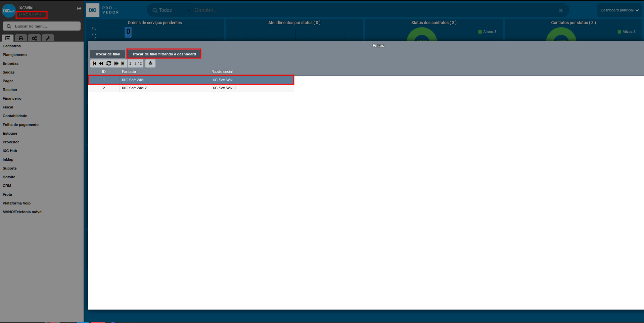Open the Planejamento menu

(x=15, y=55)
